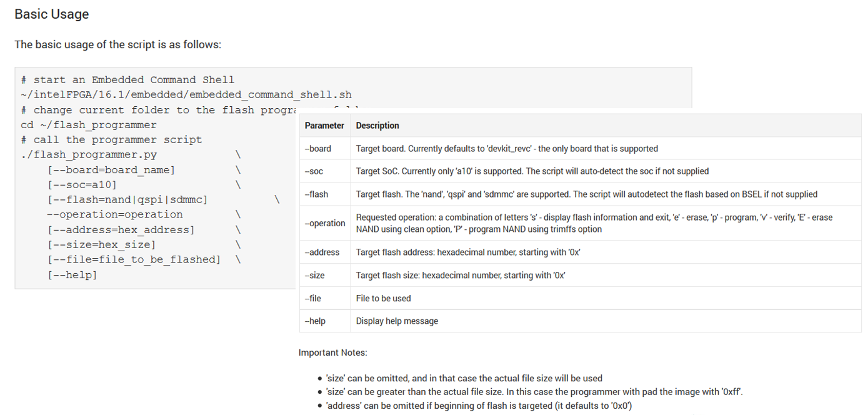Click the Basic Usage heading
Viewport: 868px width, 415px height.
point(51,14)
